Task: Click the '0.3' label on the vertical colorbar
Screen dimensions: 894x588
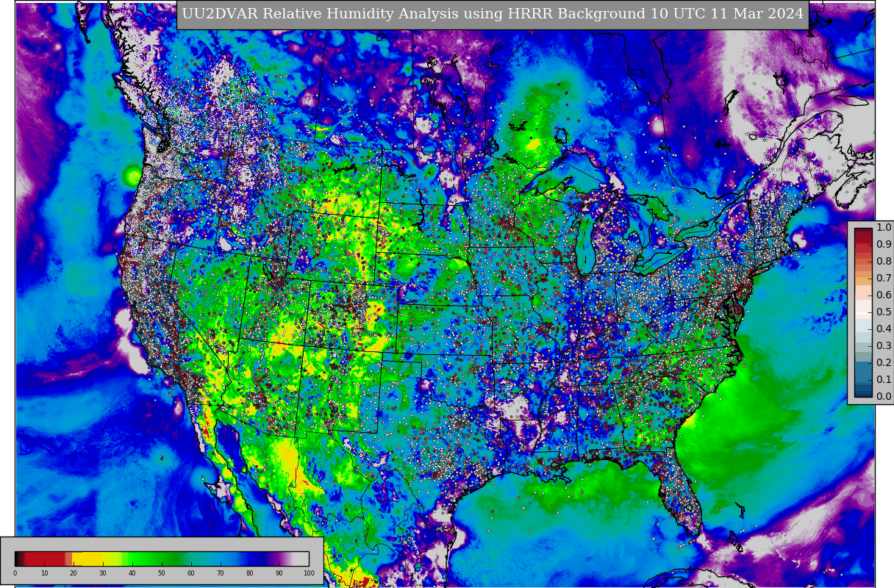Action: (x=884, y=345)
